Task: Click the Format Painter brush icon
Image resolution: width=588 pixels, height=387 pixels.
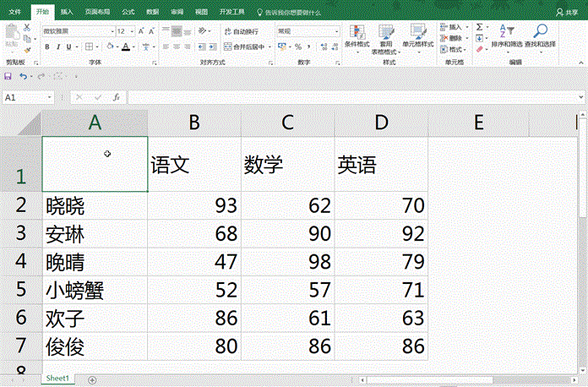Action: pyautogui.click(x=28, y=46)
